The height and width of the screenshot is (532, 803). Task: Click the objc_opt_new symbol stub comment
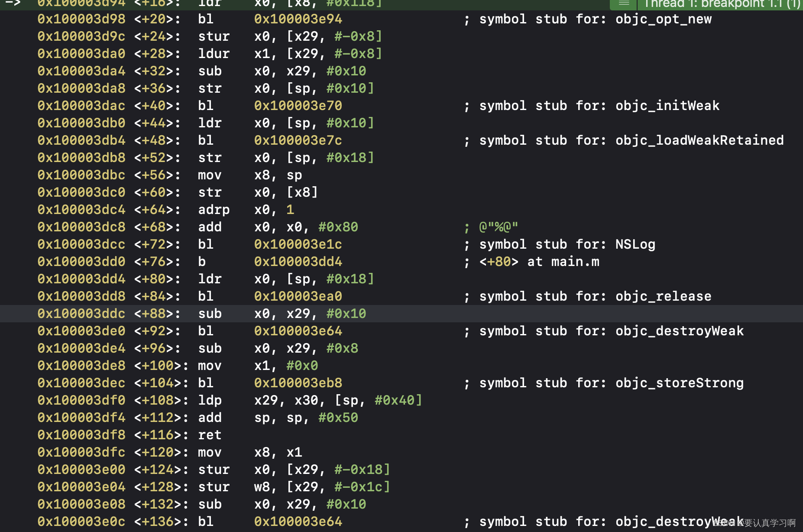588,19
